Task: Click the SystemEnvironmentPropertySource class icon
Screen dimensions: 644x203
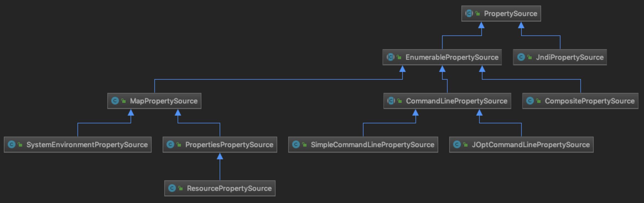Action: point(12,145)
